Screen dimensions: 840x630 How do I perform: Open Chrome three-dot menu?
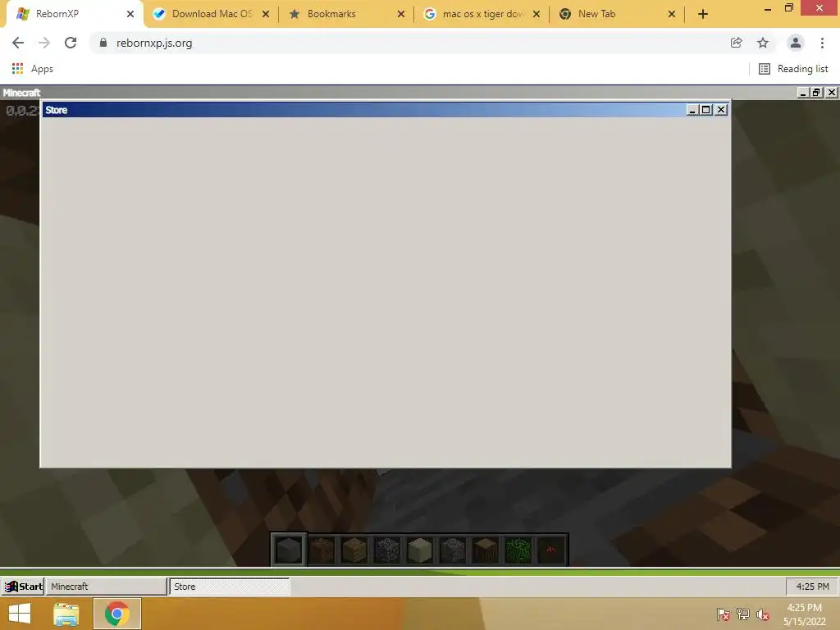[822, 43]
